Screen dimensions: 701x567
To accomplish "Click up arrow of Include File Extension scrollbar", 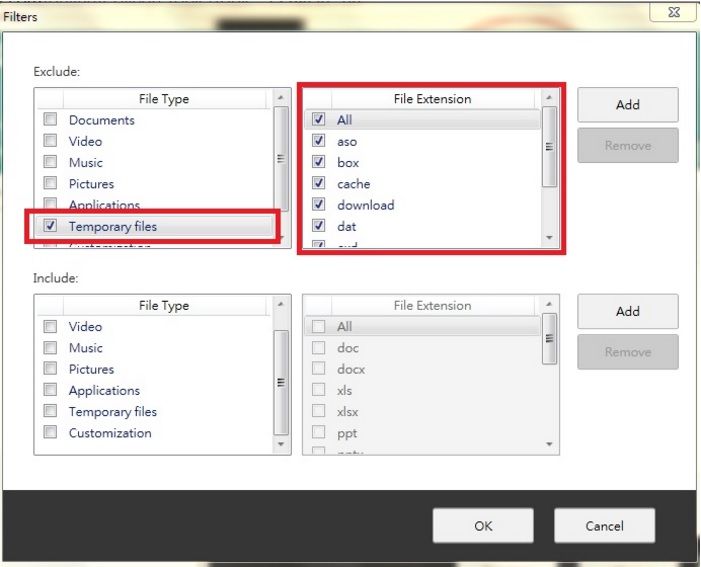I will pyautogui.click(x=549, y=304).
